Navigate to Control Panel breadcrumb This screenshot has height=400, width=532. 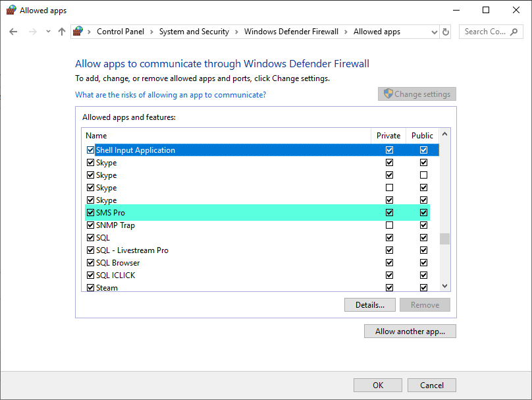click(120, 32)
